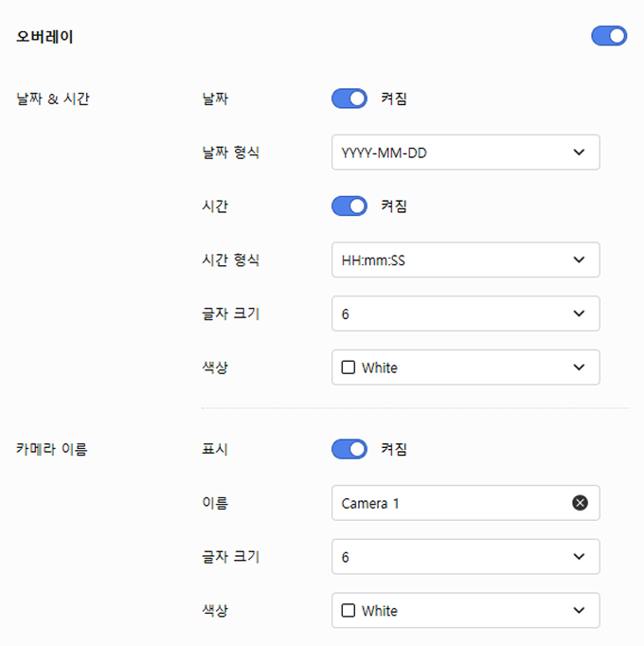
Task: Click the white swatch in 카메라 이름 색상
Action: pyautogui.click(x=349, y=611)
